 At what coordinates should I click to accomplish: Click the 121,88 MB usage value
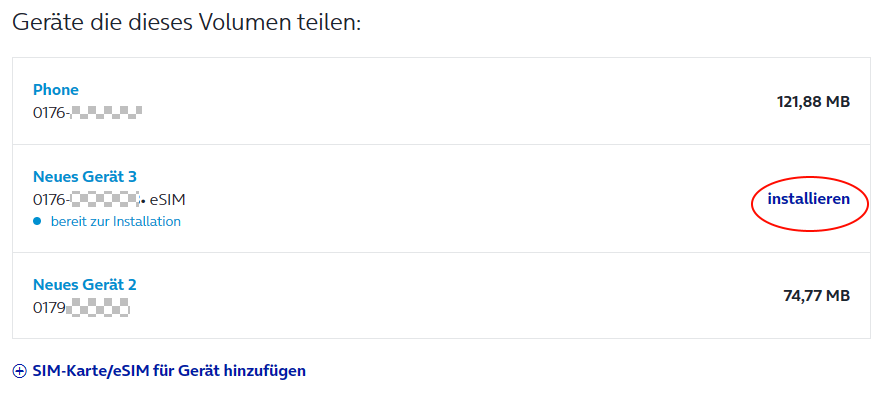pos(813,101)
